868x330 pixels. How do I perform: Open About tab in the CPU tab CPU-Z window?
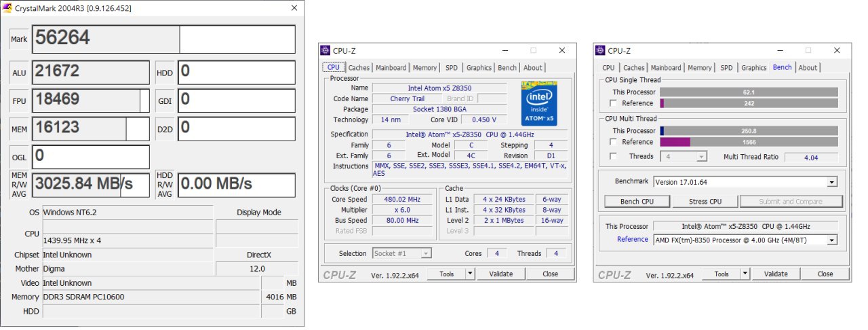point(533,68)
